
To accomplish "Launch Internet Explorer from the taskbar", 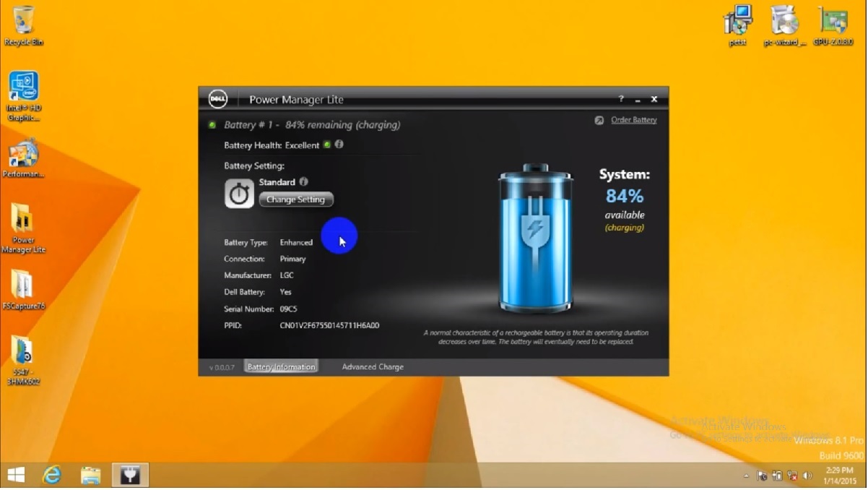I will pos(52,475).
